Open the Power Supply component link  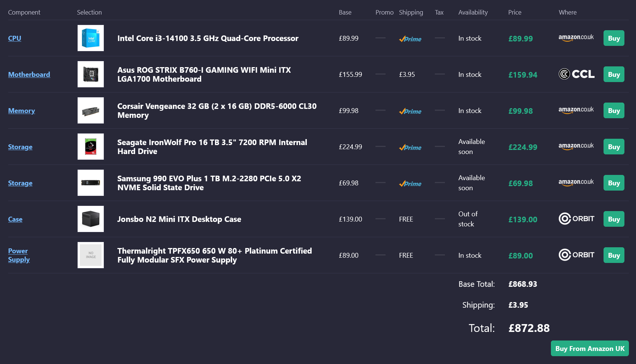point(19,255)
